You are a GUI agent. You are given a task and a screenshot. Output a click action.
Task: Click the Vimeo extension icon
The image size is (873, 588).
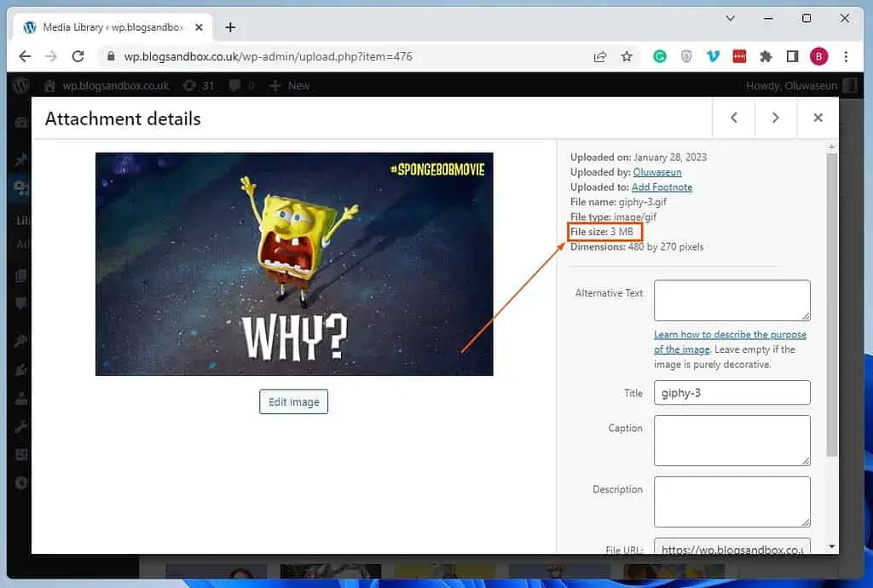pos(713,56)
